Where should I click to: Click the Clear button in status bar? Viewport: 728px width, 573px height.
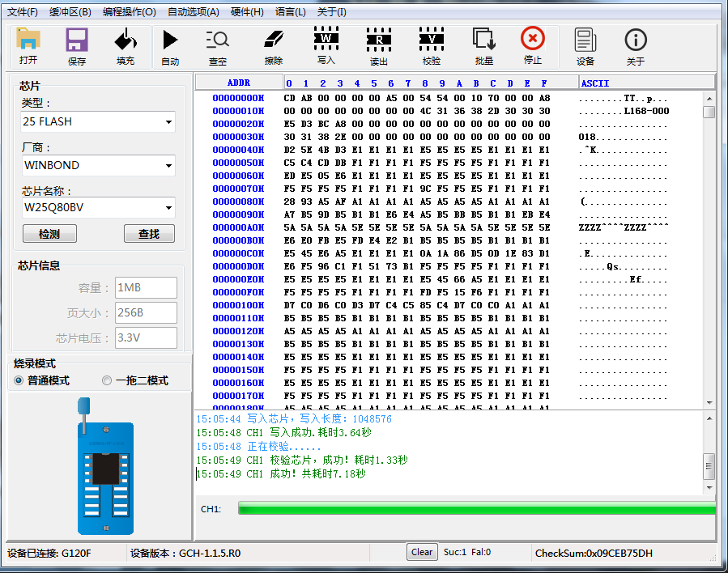click(422, 552)
